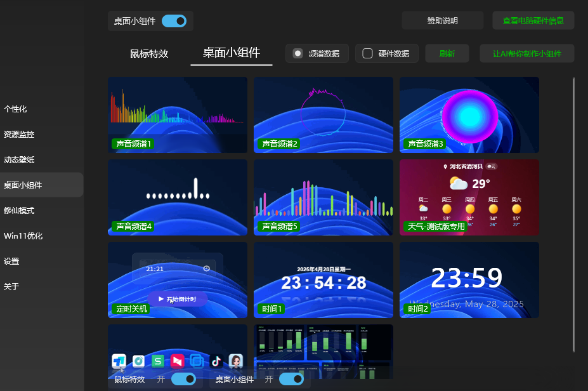Toggle the 鼠标特效 开 switch at bottom
This screenshot has width=588, height=391.
click(x=183, y=379)
